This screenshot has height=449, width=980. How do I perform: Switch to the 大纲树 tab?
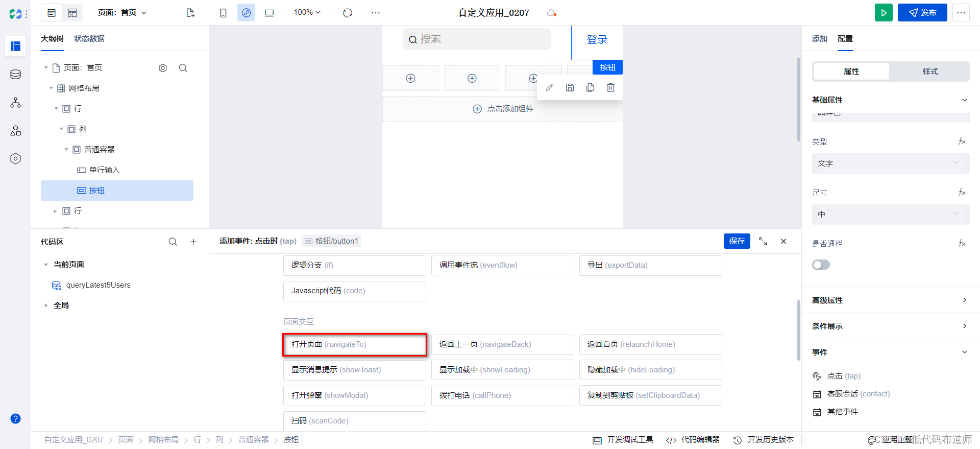[x=52, y=39]
